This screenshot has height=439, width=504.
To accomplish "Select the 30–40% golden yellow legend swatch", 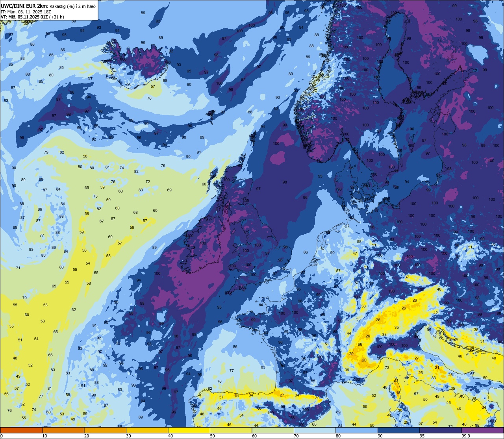I will tap(147, 430).
